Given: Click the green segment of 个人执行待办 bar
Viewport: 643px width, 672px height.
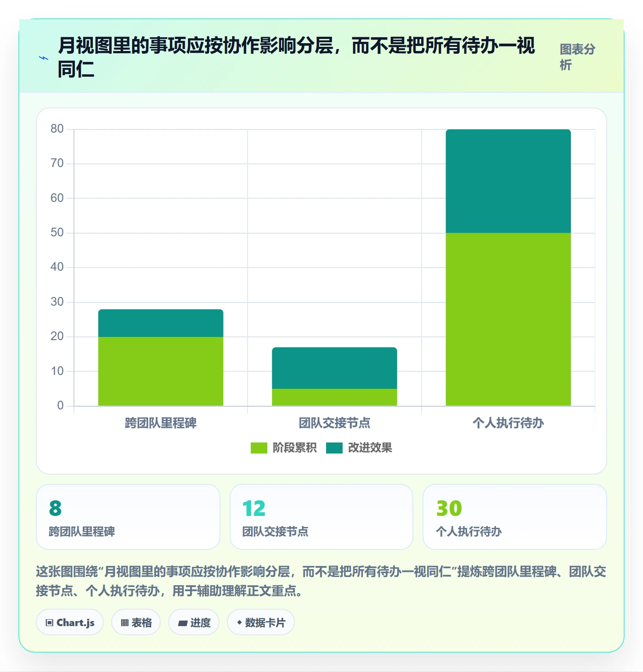Looking at the screenshot, I should click(508, 319).
